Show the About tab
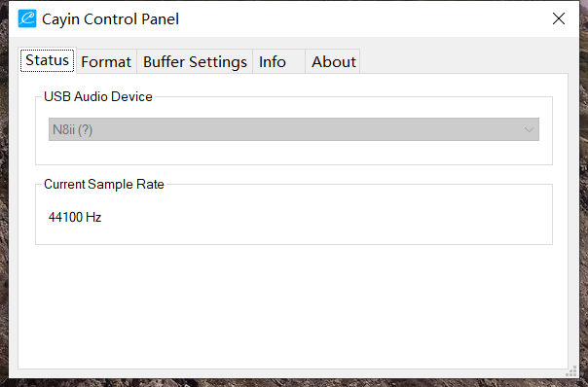The height and width of the screenshot is (387, 588). coord(333,62)
